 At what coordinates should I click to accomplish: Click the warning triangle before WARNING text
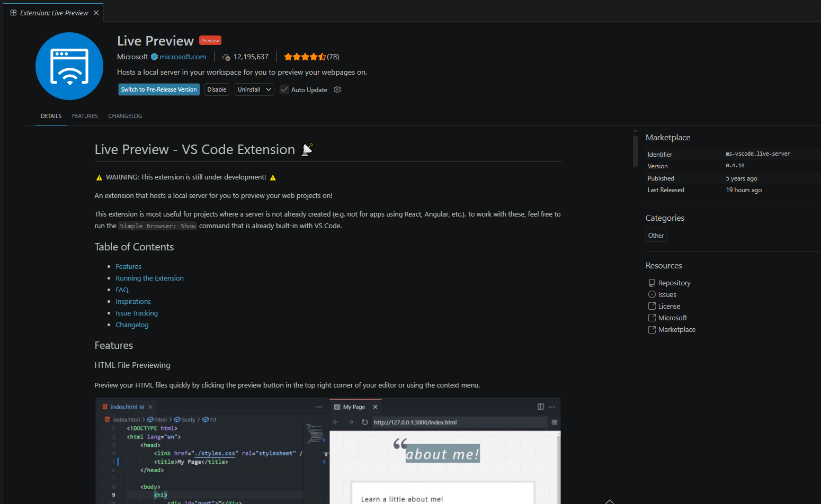pyautogui.click(x=99, y=177)
